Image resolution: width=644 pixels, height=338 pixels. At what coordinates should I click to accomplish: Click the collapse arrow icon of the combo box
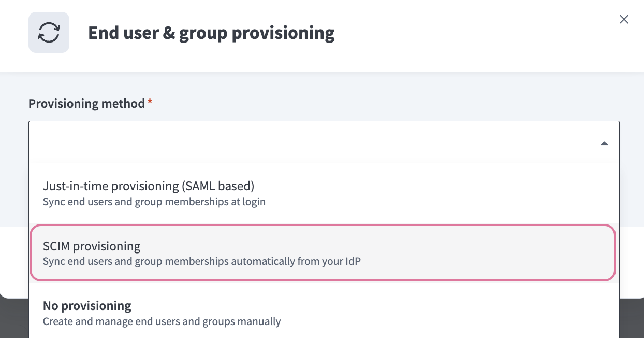[604, 143]
